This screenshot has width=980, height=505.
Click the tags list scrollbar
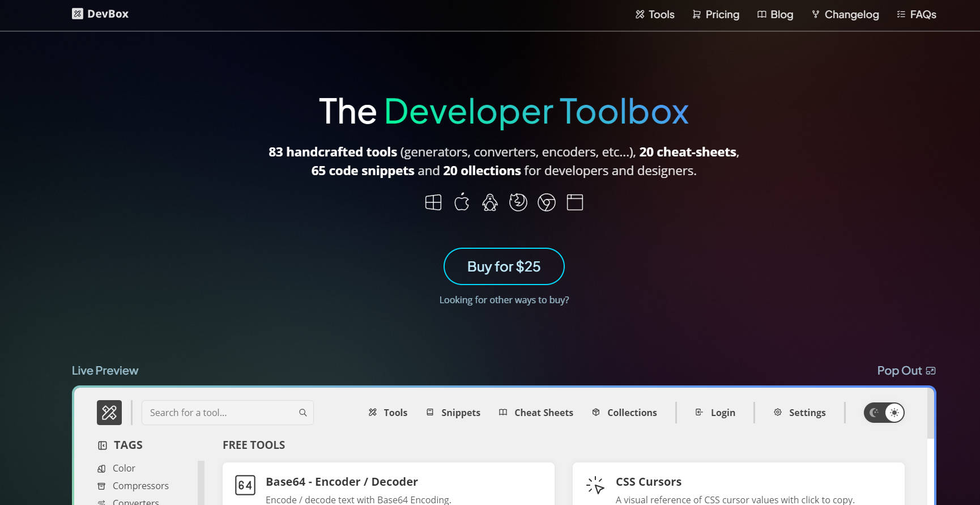pyautogui.click(x=201, y=483)
